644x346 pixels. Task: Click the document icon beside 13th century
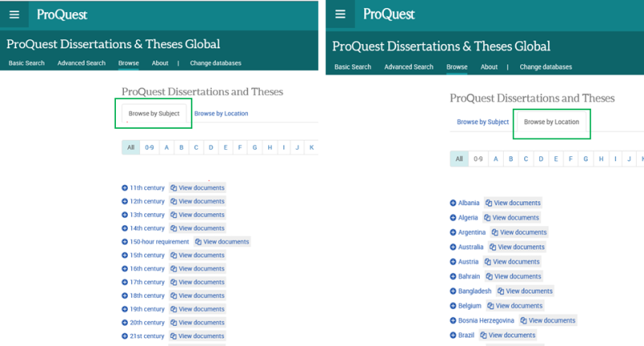click(174, 215)
